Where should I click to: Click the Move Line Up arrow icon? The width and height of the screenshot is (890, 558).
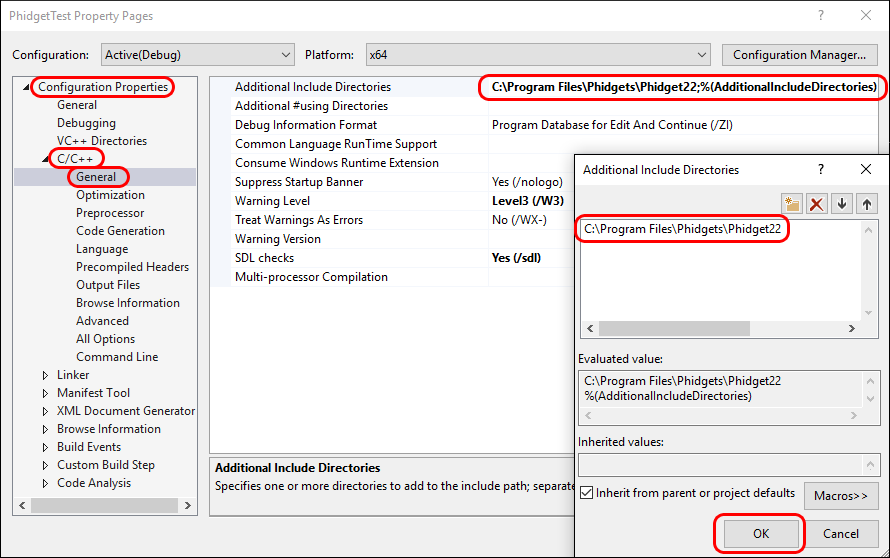(x=867, y=203)
